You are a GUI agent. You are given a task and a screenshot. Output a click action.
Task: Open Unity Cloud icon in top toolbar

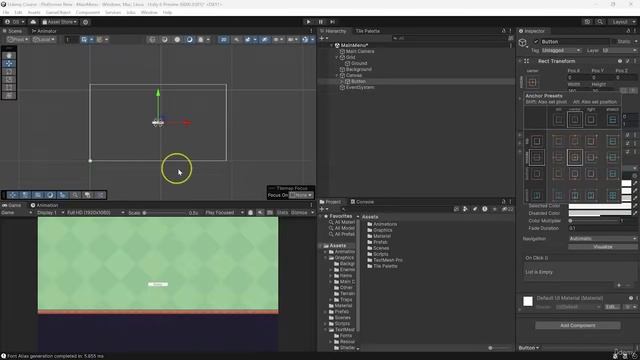(33, 22)
